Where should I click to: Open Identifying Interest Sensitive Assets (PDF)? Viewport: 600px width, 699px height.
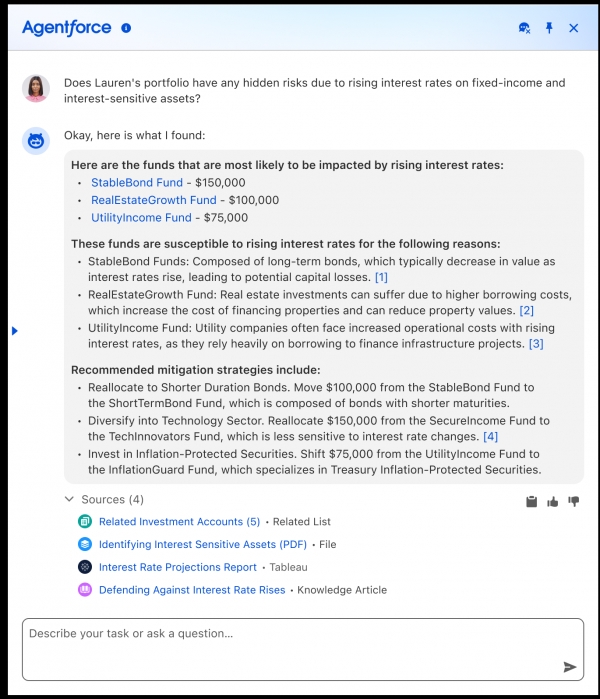[x=203, y=544]
